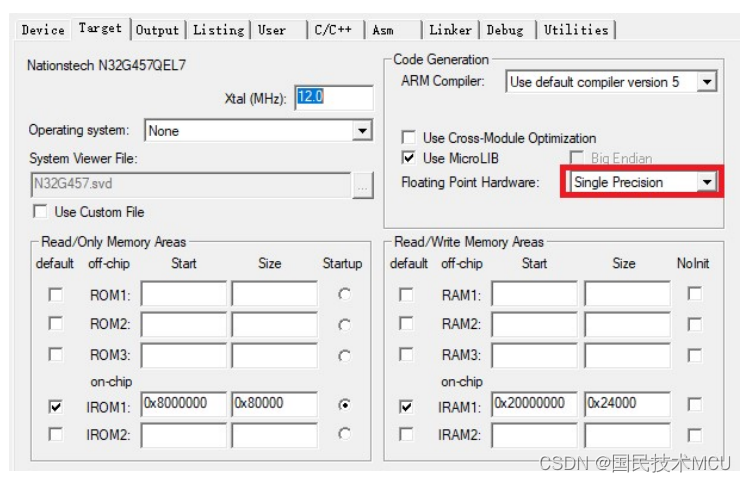Select the IROM1 Startup radio button
The image size is (746, 482).
pyautogui.click(x=344, y=404)
